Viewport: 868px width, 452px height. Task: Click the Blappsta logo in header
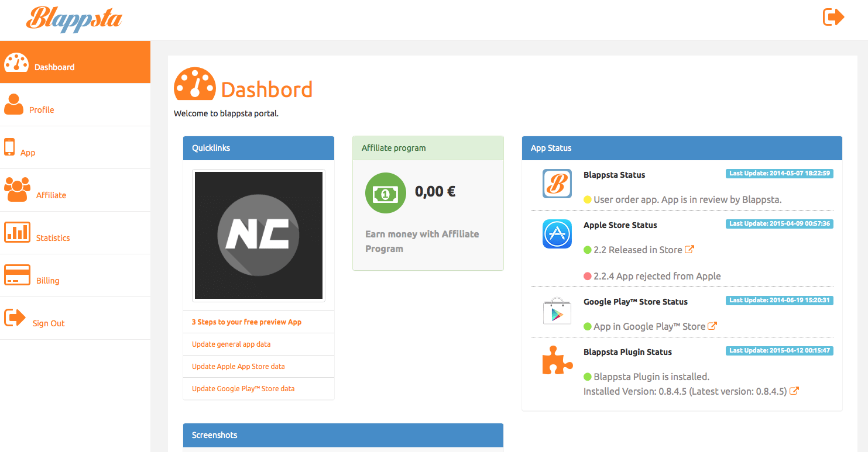74,19
